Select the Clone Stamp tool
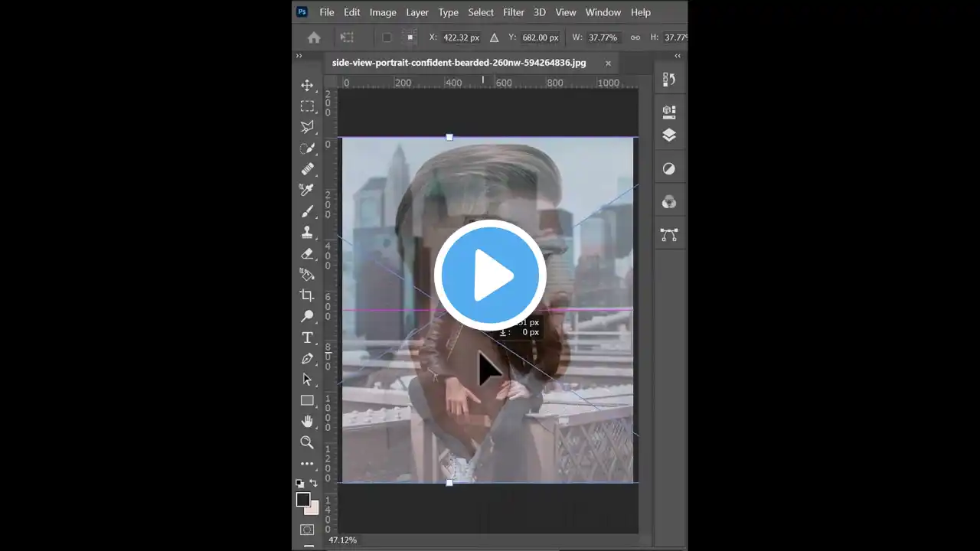 coord(307,232)
